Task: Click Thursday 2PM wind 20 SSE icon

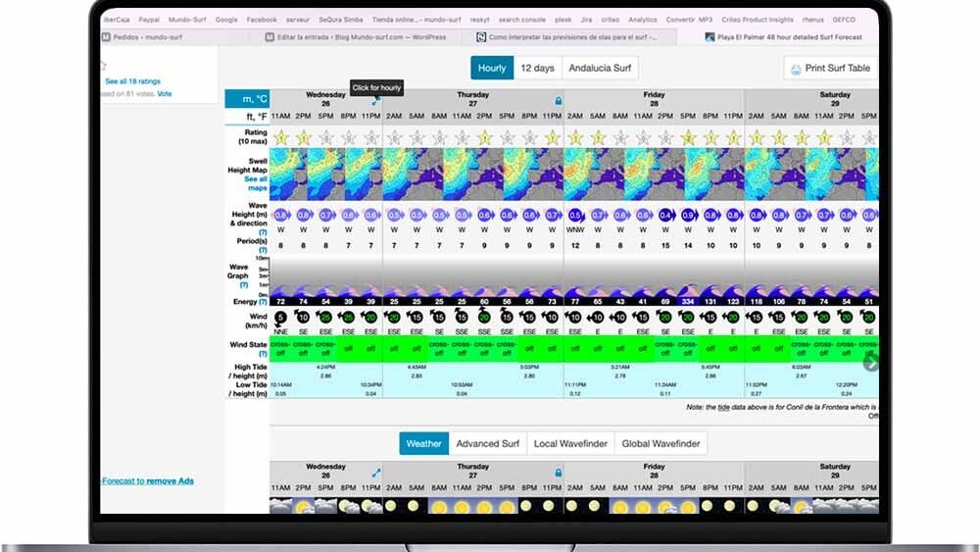Action: 484,317
